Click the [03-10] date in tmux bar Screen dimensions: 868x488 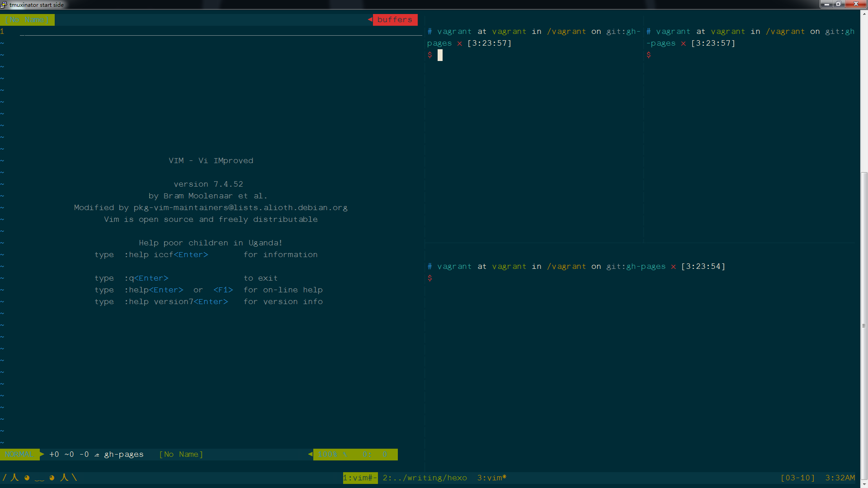[x=797, y=478]
